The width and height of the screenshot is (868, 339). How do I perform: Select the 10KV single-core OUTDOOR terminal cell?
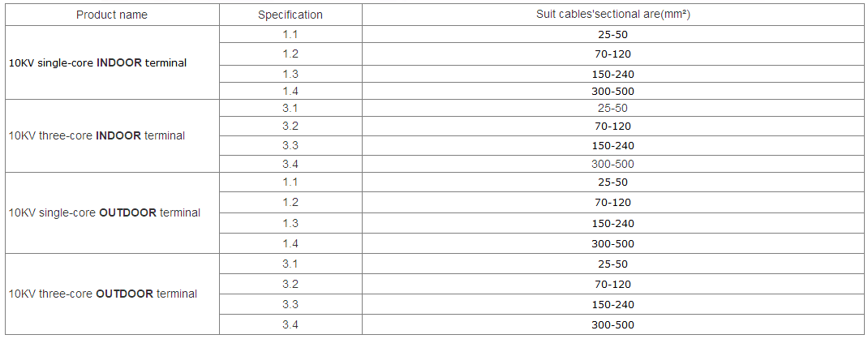pos(104,212)
